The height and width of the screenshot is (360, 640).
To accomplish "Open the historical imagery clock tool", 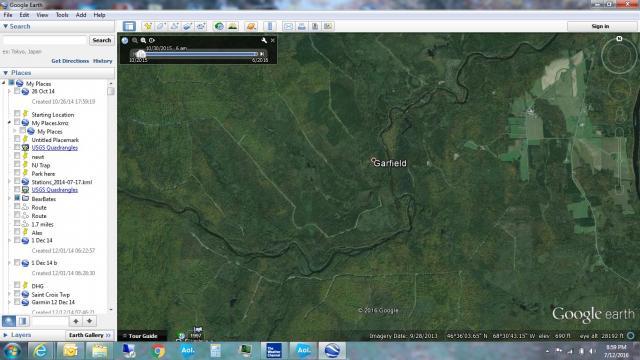I will coord(219,26).
